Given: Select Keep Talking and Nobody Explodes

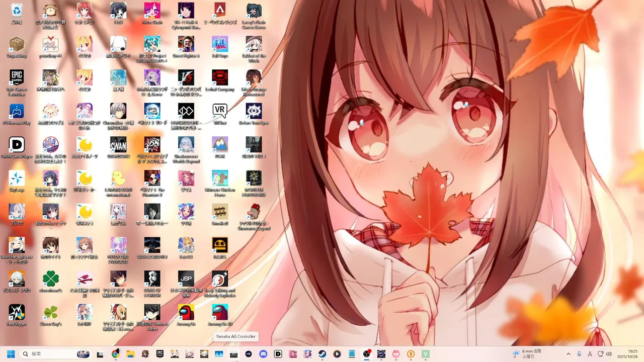Looking at the screenshot, I should coord(220,279).
